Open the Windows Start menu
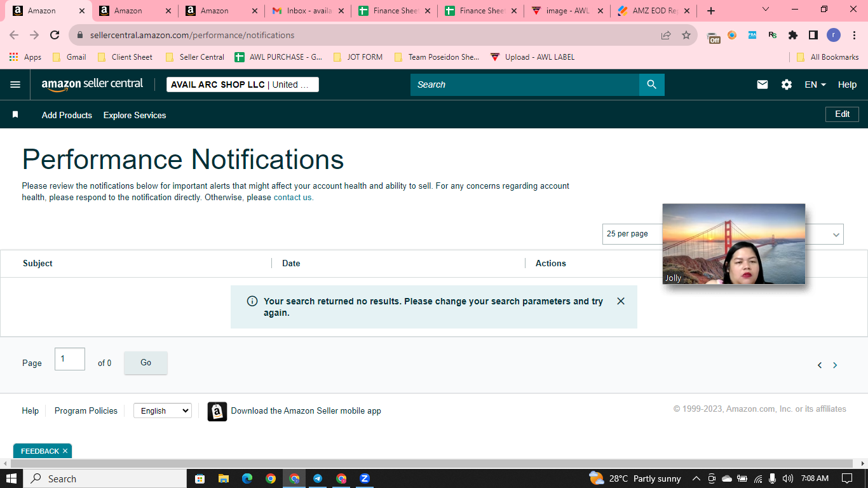 click(x=11, y=478)
